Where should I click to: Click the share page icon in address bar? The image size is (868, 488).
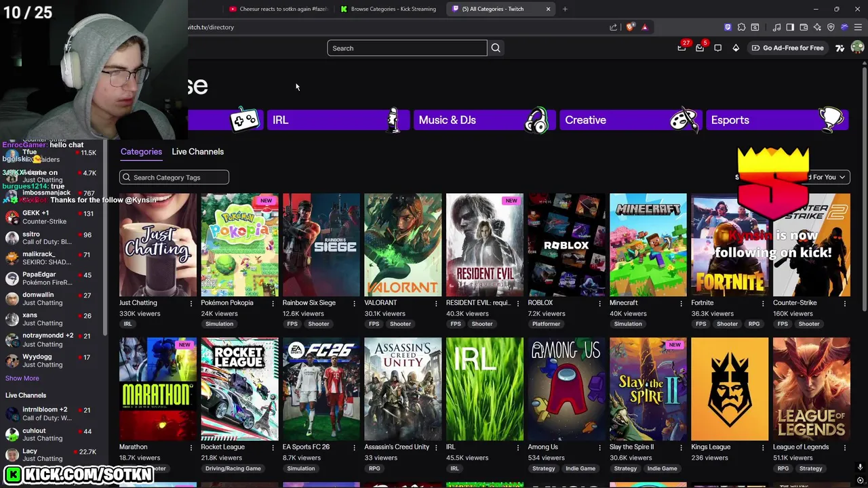click(613, 27)
